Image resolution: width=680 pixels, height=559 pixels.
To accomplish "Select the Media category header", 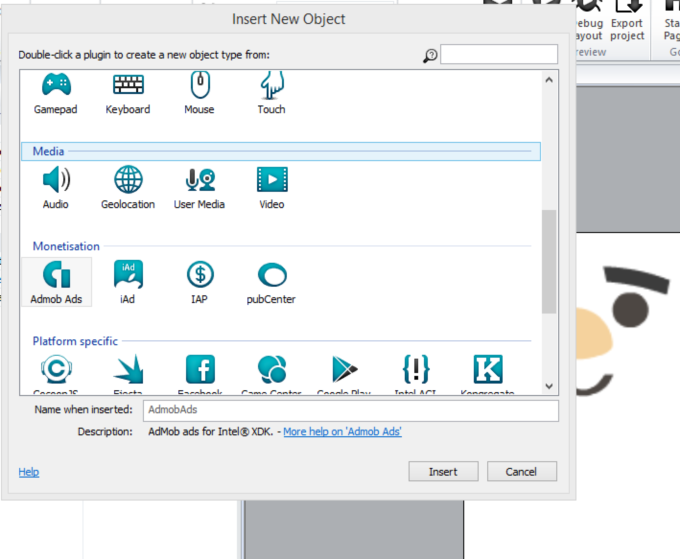I will (281, 151).
